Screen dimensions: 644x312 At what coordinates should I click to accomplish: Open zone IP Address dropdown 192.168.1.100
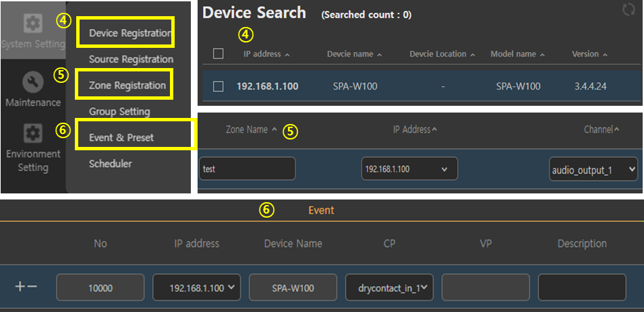[409, 169]
